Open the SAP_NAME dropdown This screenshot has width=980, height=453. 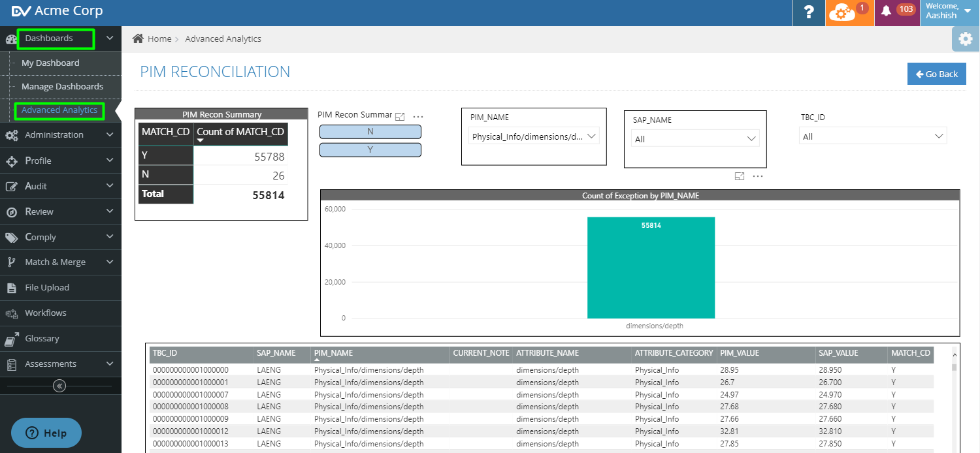coord(695,138)
